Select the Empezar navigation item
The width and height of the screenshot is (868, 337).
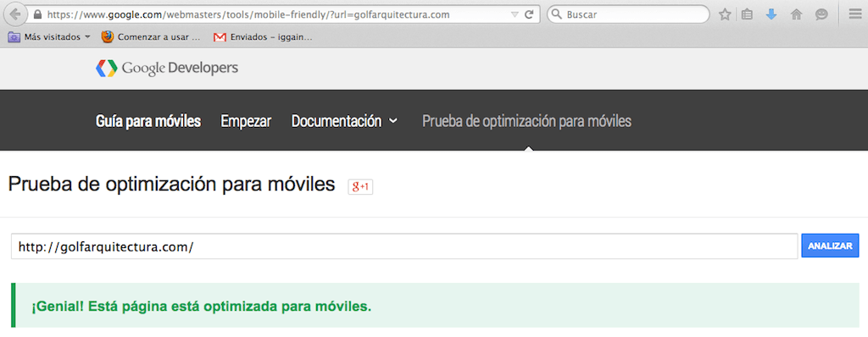[246, 121]
